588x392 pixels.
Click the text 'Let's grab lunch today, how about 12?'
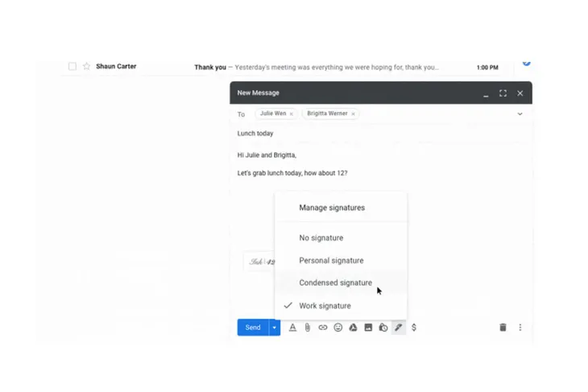click(292, 173)
